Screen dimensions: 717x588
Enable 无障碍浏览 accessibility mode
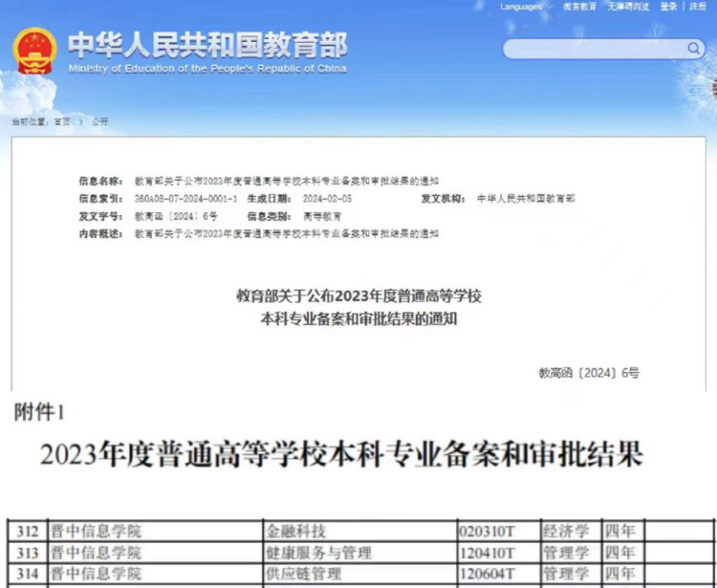coord(628,7)
